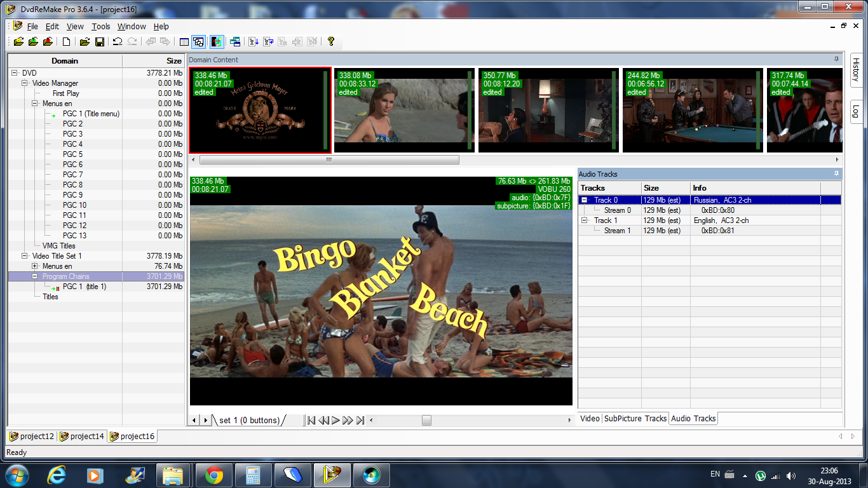This screenshot has width=868, height=488.
Task: Jump to the first frame of preview
Action: point(311,420)
